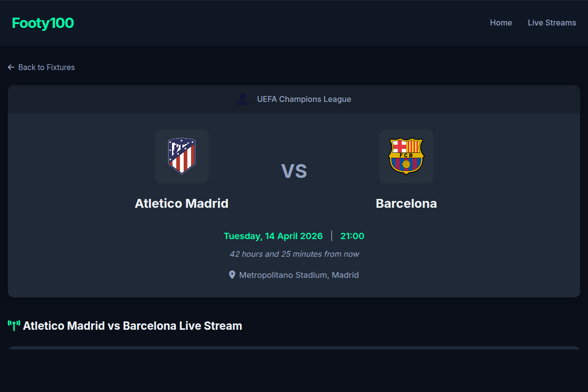588x392 pixels.
Task: Click the green antenna live stream icon
Action: (x=13, y=324)
